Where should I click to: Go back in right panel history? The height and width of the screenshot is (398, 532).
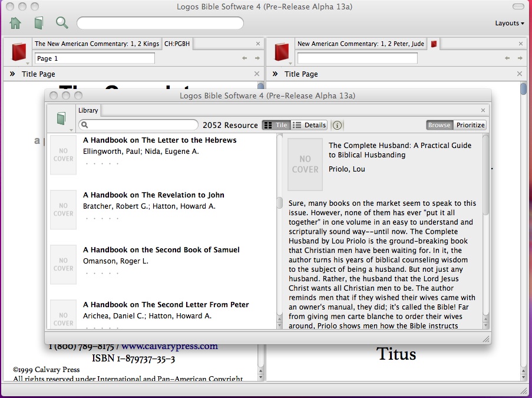tap(507, 58)
